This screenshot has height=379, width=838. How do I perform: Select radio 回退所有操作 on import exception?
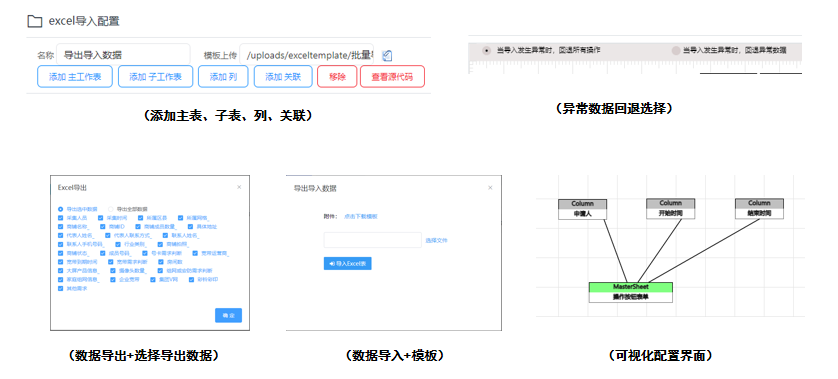tap(486, 51)
